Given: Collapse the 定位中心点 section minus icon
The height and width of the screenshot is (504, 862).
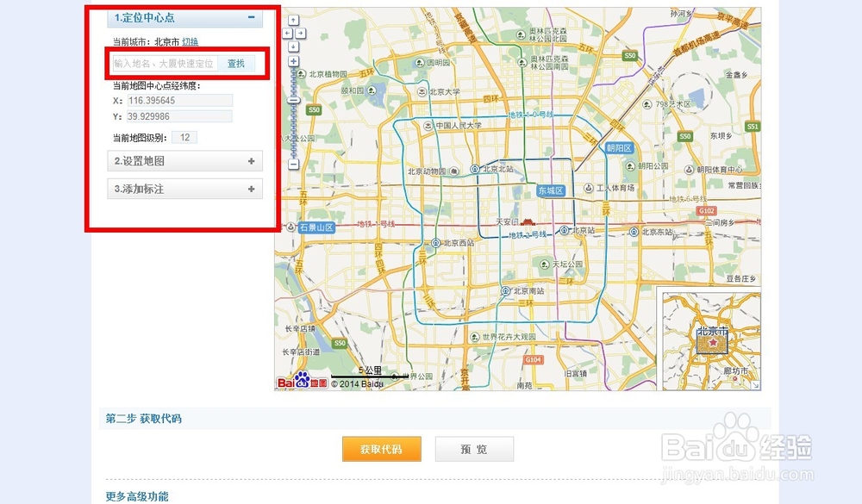Looking at the screenshot, I should point(251,17).
